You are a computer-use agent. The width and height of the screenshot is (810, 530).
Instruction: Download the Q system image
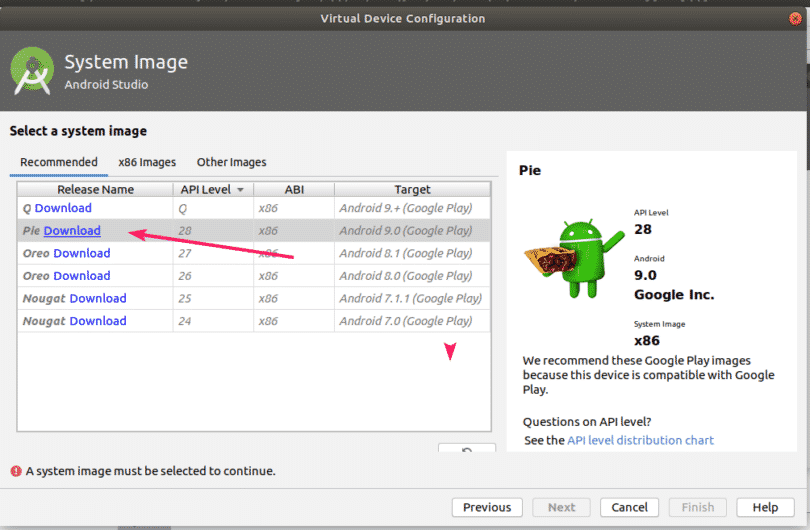coord(63,208)
